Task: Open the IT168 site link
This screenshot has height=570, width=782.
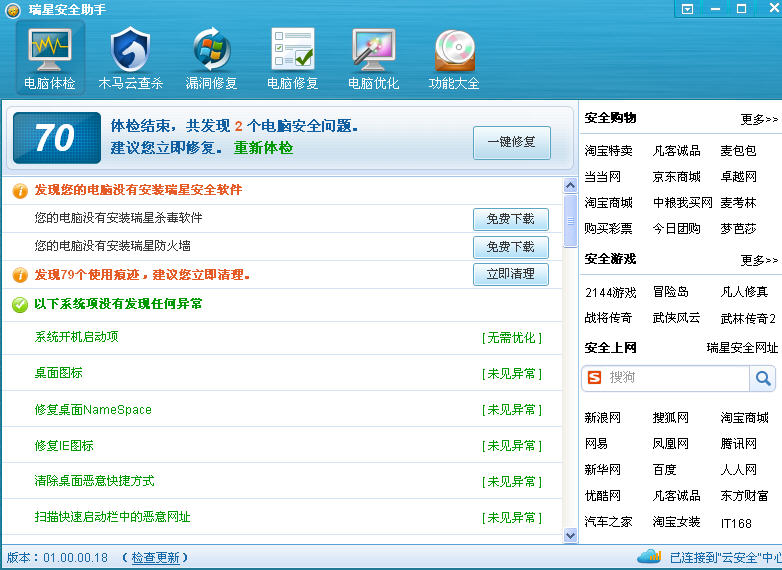Action: [x=736, y=524]
